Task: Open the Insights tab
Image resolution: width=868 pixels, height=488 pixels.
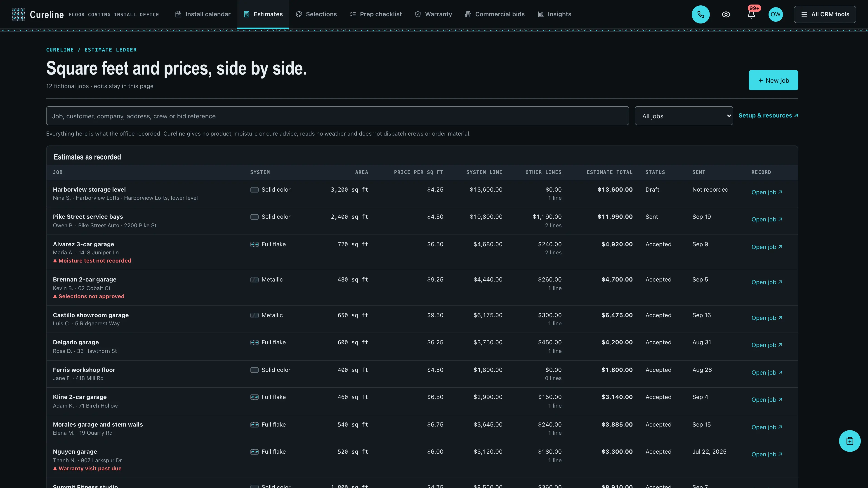Action: tap(554, 14)
